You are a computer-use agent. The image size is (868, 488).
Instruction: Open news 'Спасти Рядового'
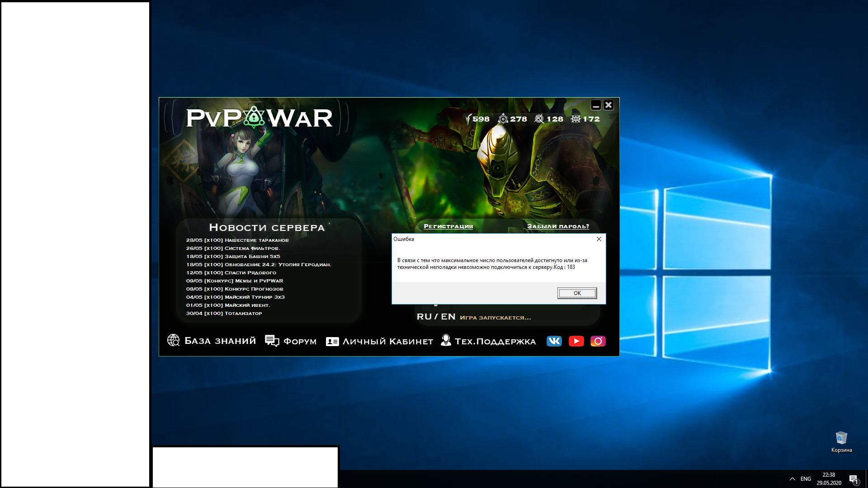pos(231,273)
